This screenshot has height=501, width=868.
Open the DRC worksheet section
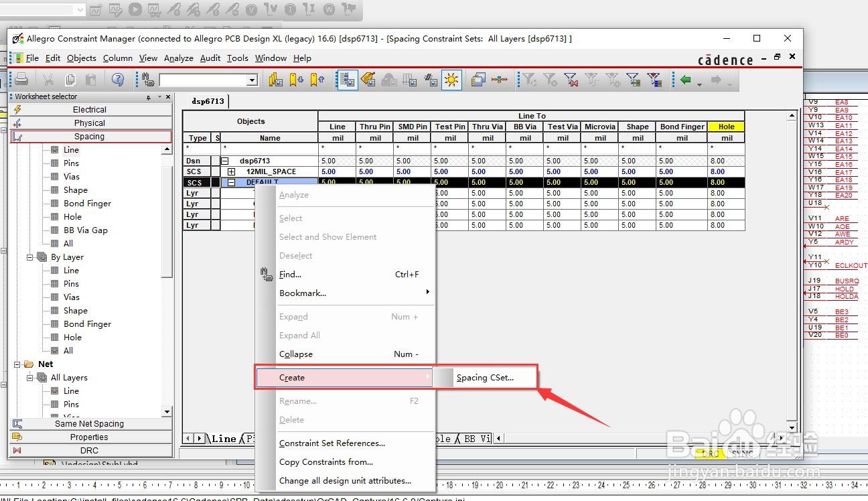90,450
